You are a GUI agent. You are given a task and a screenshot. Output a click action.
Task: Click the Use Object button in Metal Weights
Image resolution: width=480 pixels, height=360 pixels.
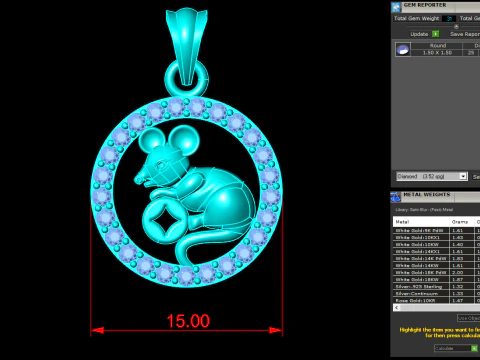[469, 318]
